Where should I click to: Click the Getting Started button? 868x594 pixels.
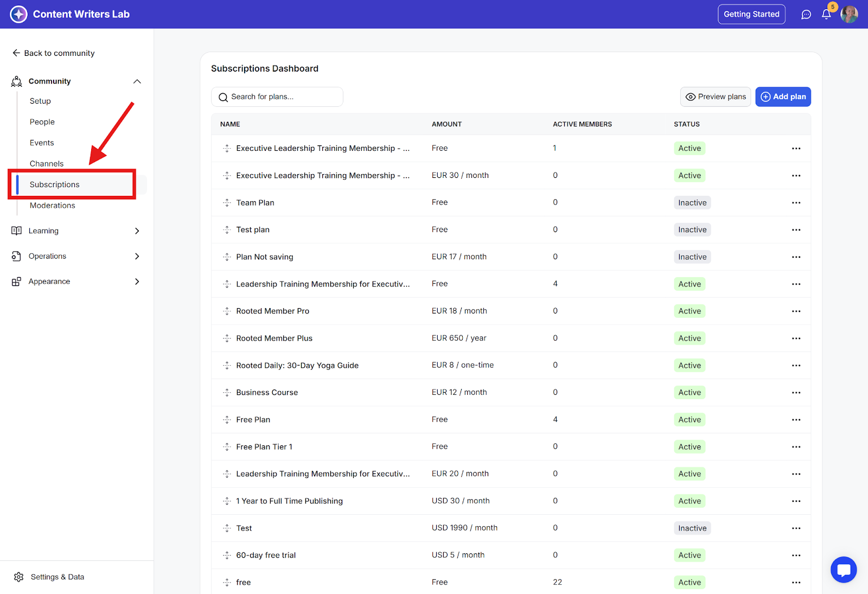(751, 15)
